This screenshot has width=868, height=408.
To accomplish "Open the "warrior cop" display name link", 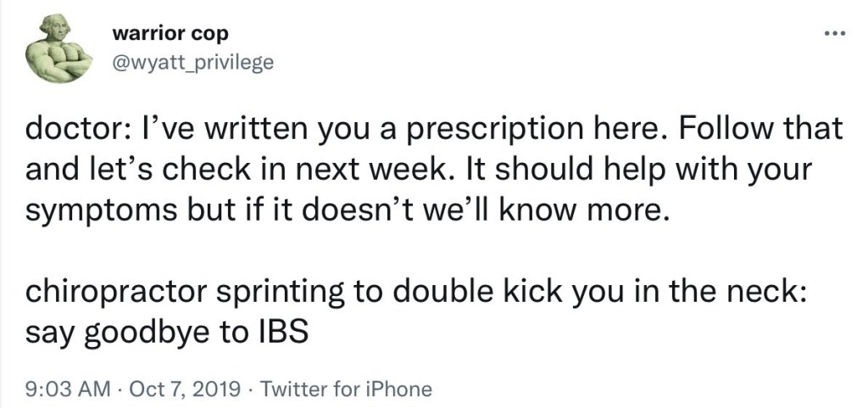I will click(170, 34).
